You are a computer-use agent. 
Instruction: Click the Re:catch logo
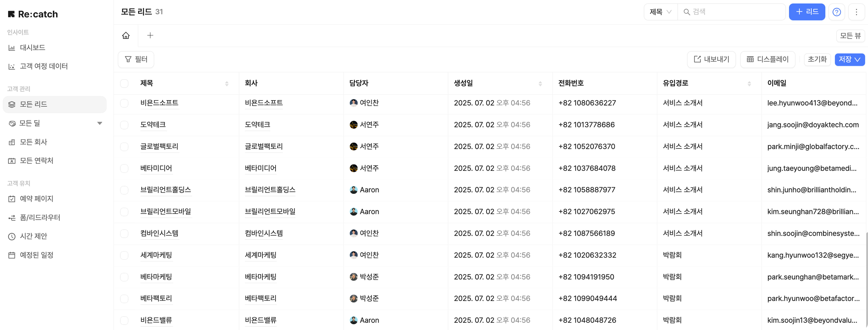click(33, 14)
